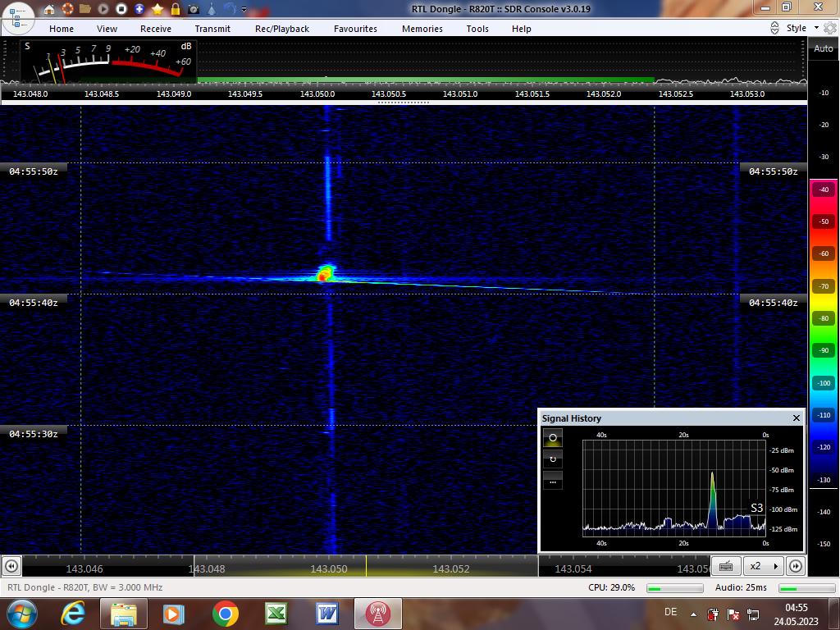The height and width of the screenshot is (630, 840).
Task: Open the Style dropdown menu
Action: click(802, 28)
